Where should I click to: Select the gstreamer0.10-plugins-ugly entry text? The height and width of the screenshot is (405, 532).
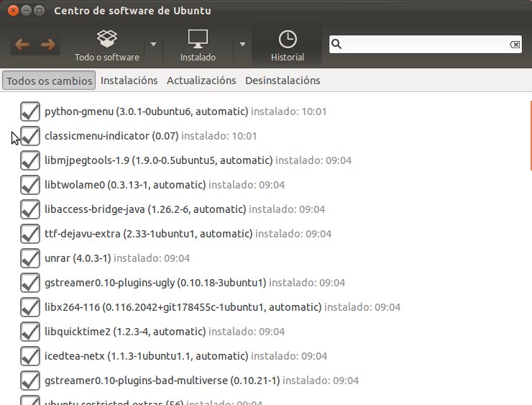(195, 283)
